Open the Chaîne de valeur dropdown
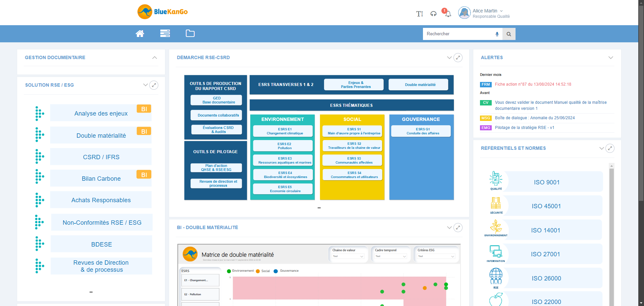644x306 pixels. [348, 256]
